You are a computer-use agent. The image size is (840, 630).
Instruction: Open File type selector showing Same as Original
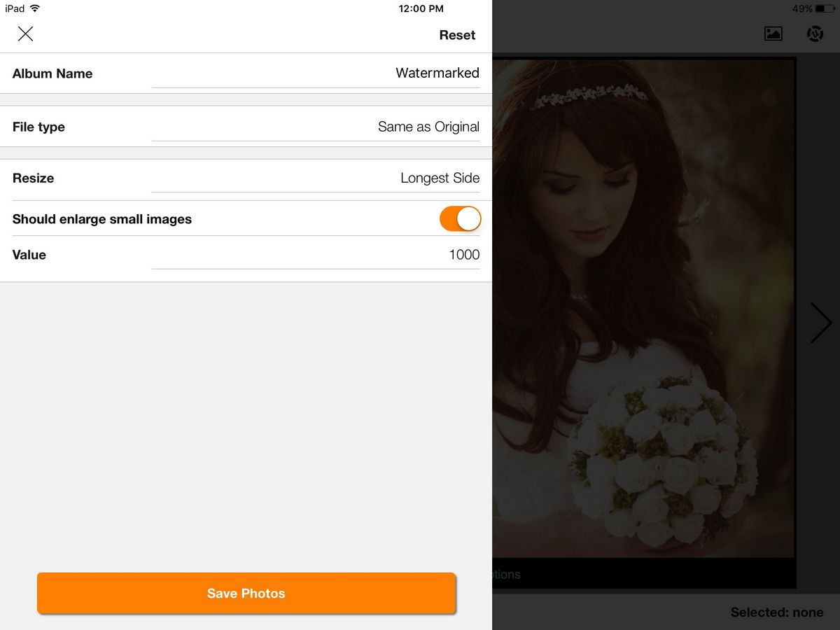coord(428,127)
